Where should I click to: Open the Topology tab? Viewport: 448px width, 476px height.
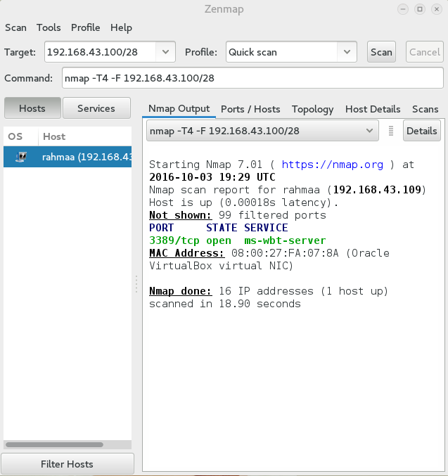(312, 109)
